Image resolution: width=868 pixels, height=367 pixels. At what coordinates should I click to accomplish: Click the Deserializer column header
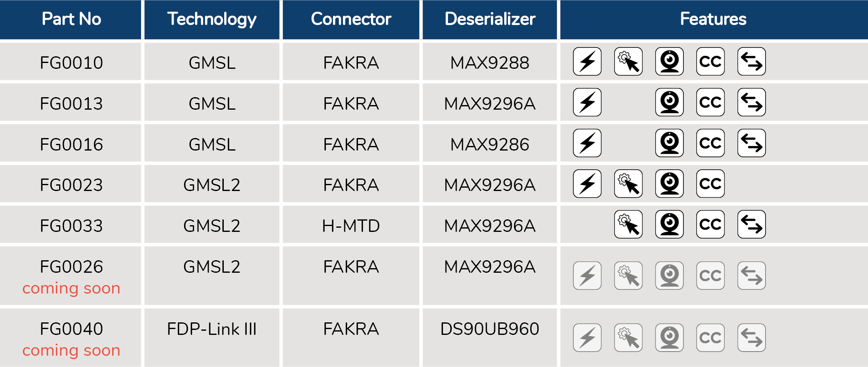coord(490,19)
